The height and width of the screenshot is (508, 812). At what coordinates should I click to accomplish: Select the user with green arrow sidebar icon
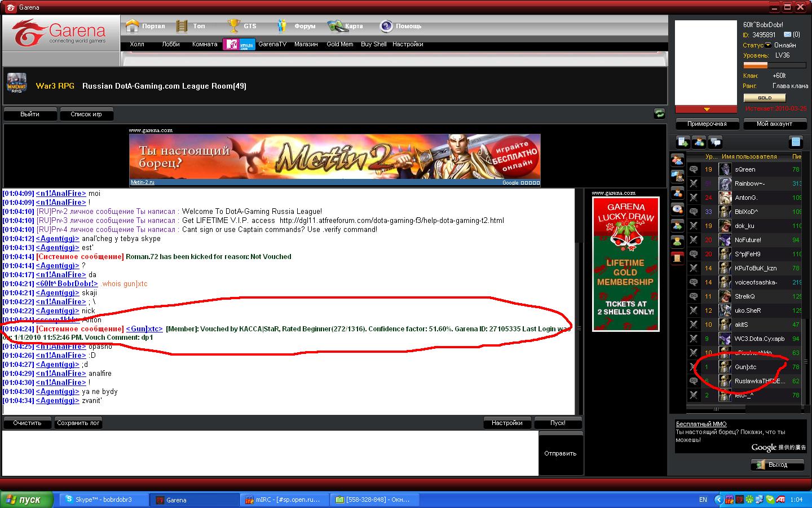[x=677, y=226]
